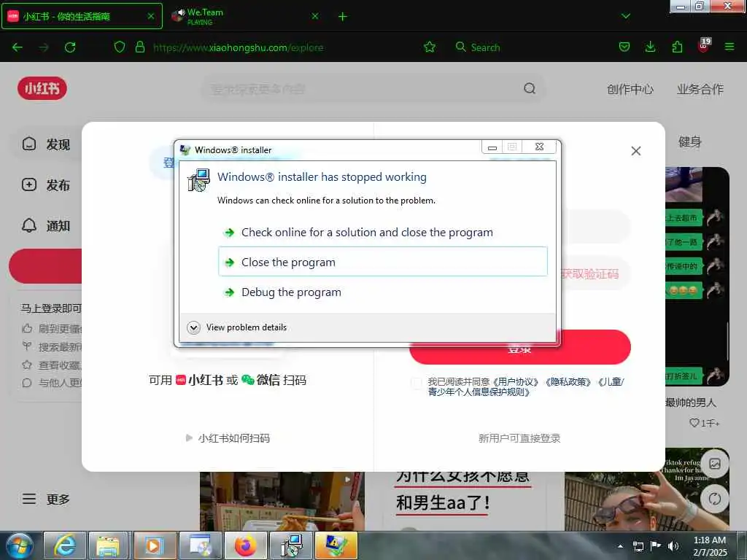
Task: Launch Internet Explorer from taskbar
Action: click(x=65, y=545)
